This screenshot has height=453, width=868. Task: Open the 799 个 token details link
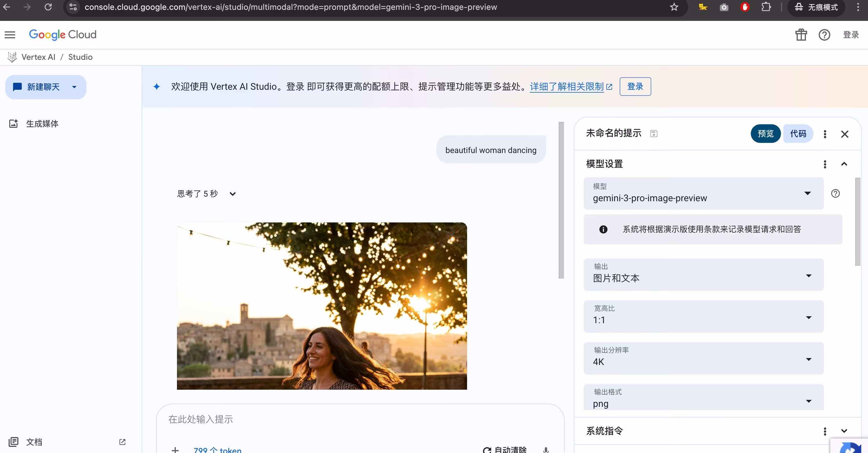[217, 450]
